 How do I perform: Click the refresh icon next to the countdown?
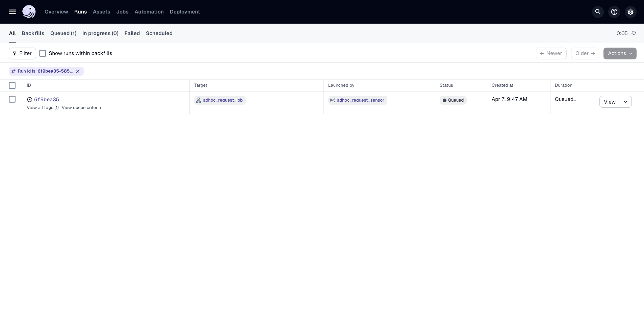click(634, 33)
